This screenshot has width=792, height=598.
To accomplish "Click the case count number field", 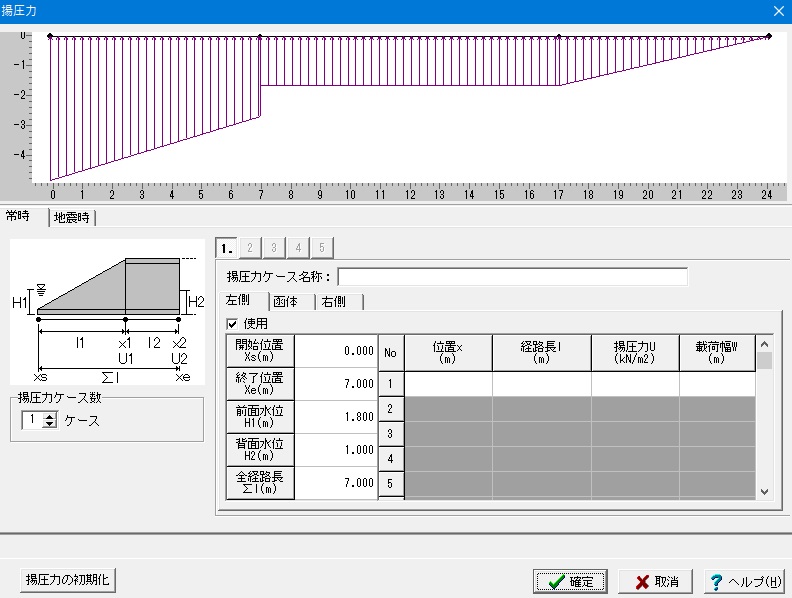I will [32, 420].
